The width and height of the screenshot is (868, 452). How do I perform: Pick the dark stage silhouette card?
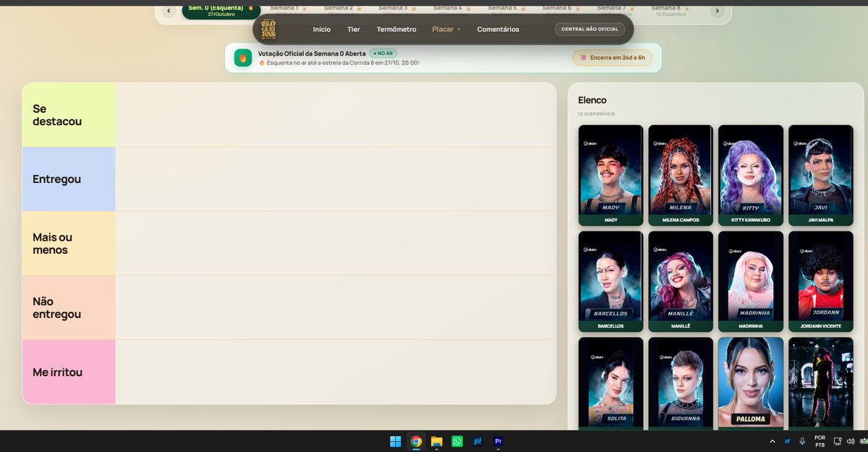pos(821,383)
